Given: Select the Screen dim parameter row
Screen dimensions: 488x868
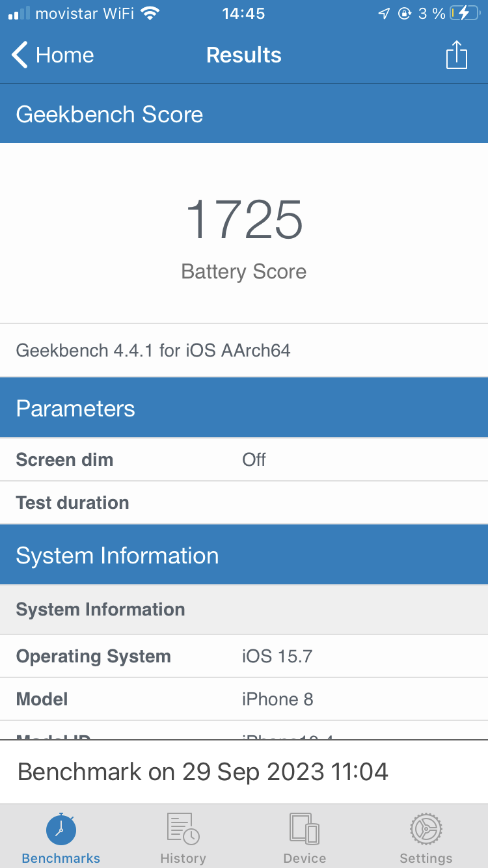Looking at the screenshot, I should coord(244,459).
